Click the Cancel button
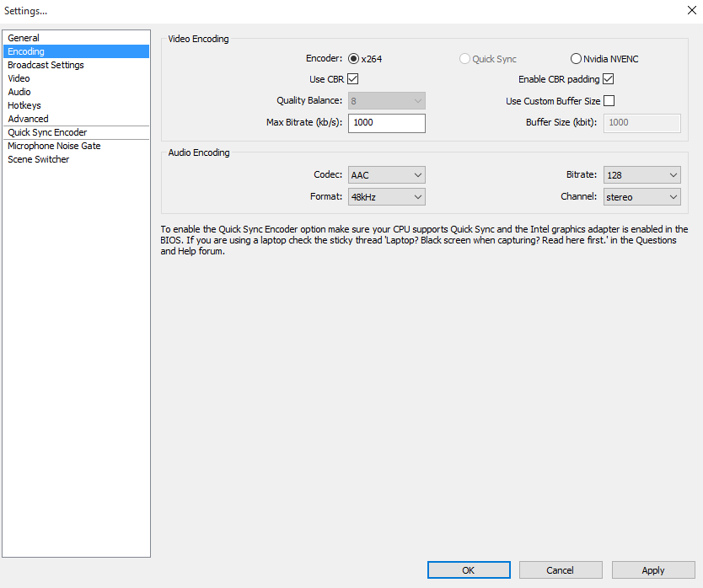This screenshot has height=588, width=703. tap(561, 570)
